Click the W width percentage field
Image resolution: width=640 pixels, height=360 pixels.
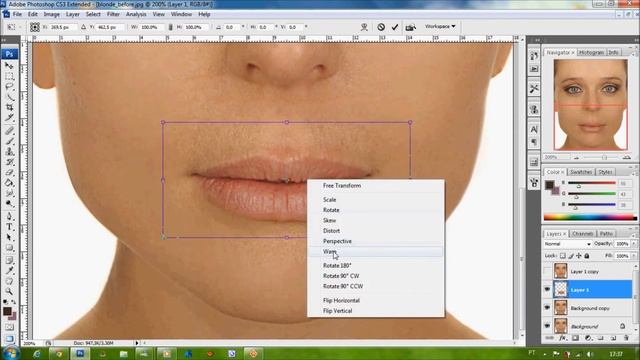(152, 27)
